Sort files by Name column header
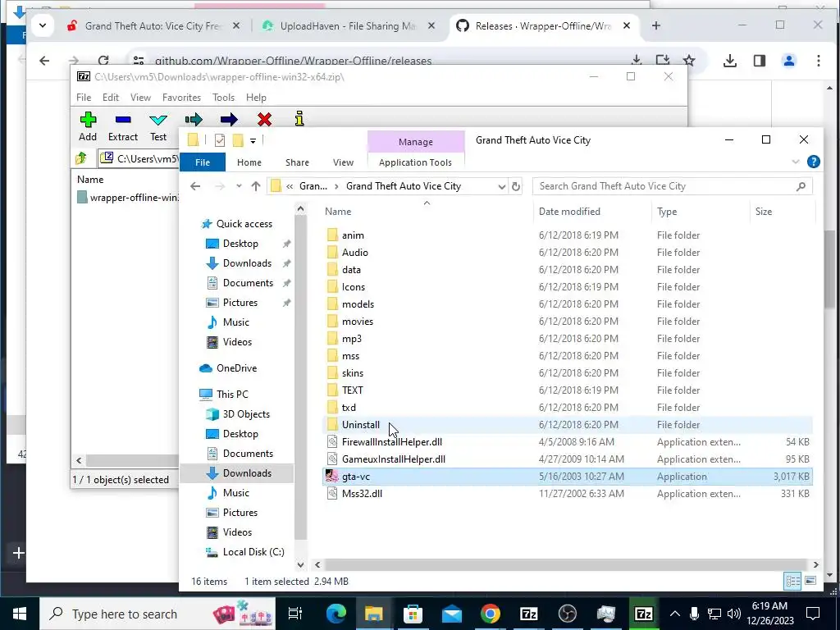Viewport: 840px width, 630px height. point(338,212)
